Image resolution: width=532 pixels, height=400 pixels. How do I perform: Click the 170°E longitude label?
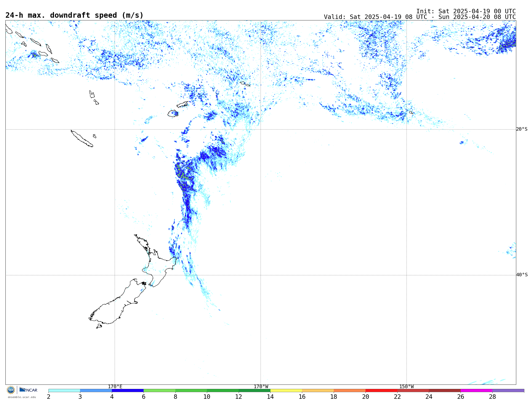point(115,387)
